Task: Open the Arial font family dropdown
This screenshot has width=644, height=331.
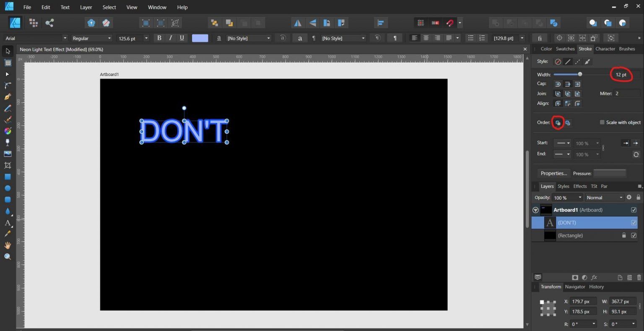Action: pos(65,38)
